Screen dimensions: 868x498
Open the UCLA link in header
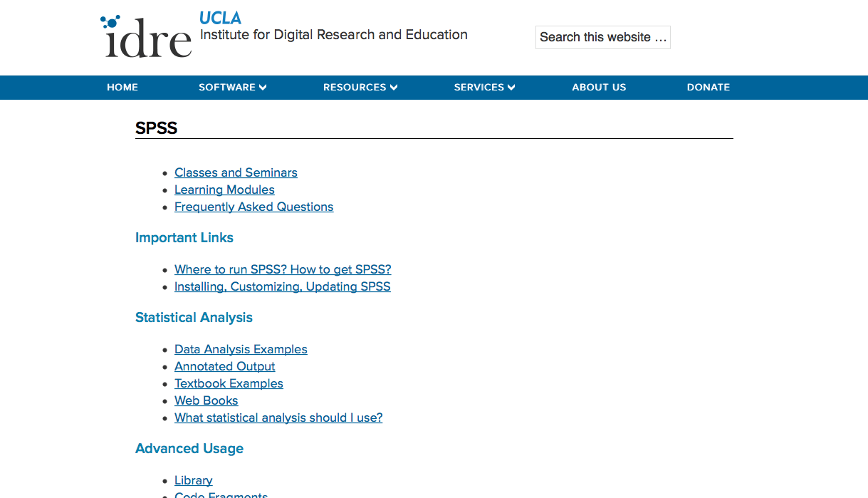[220, 18]
